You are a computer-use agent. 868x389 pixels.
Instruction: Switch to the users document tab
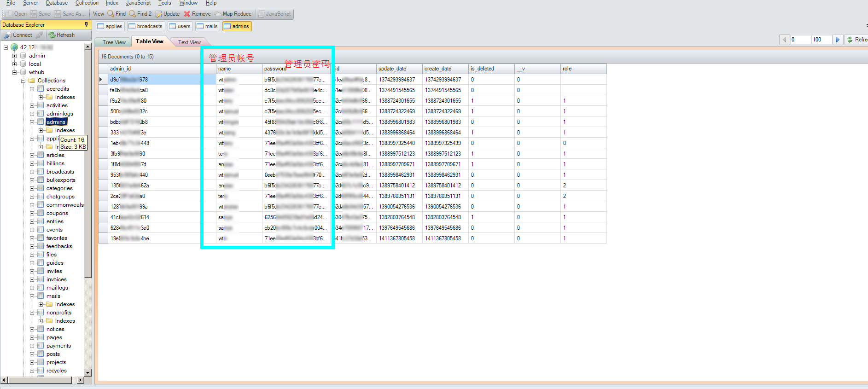point(180,26)
